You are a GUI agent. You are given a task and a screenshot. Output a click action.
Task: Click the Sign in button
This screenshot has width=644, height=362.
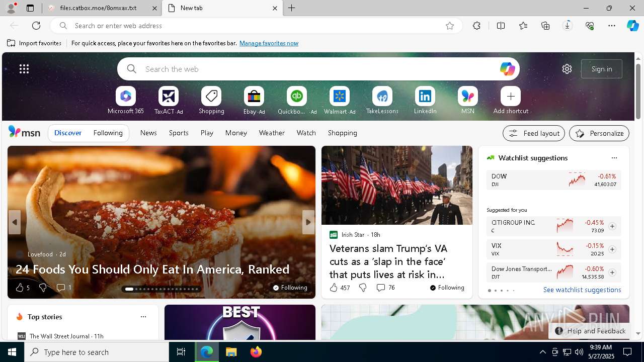tap(602, 69)
